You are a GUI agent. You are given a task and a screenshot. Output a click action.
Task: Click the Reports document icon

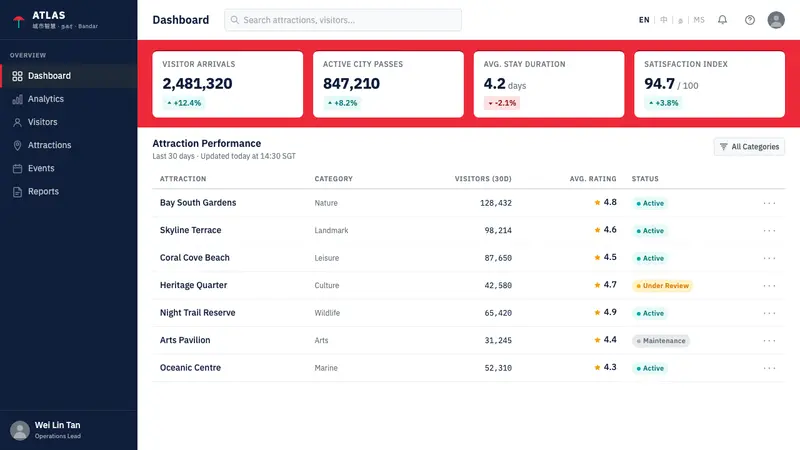[17, 192]
